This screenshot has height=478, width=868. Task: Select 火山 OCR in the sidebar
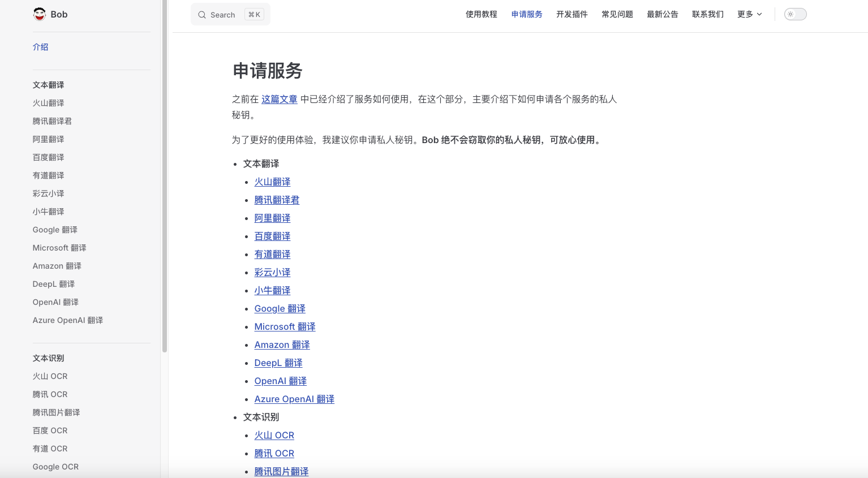[50, 376]
